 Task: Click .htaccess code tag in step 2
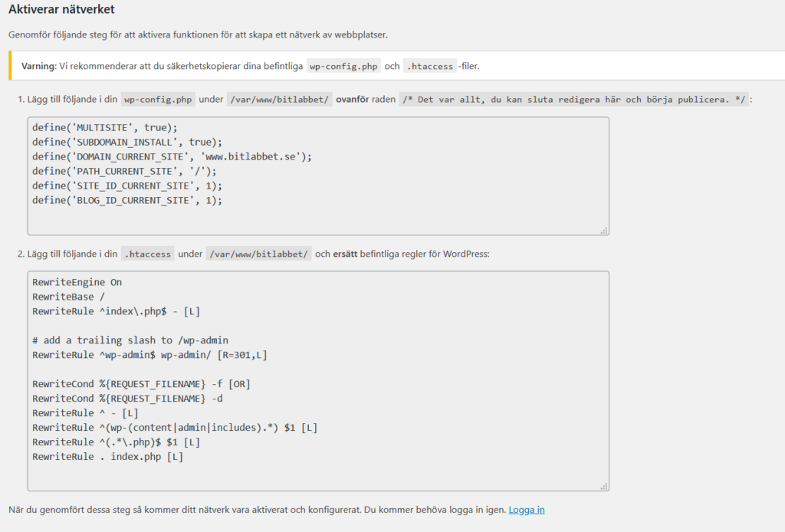point(147,254)
